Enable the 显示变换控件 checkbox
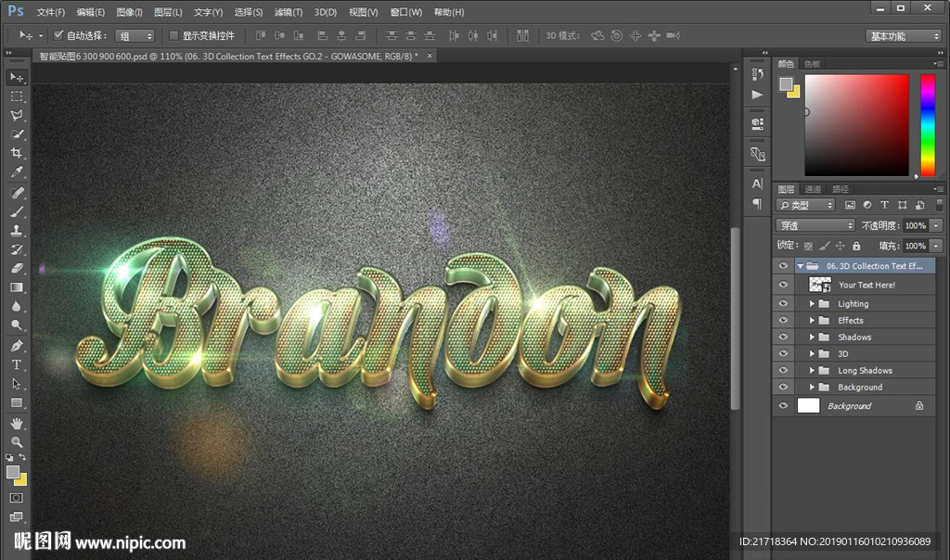This screenshot has height=560, width=950. [x=173, y=35]
